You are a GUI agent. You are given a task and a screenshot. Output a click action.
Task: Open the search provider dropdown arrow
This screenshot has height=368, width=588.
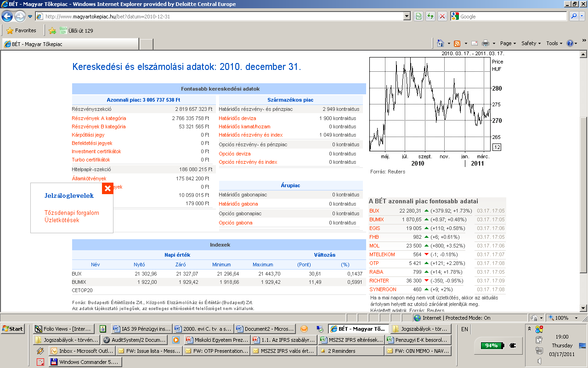point(582,17)
